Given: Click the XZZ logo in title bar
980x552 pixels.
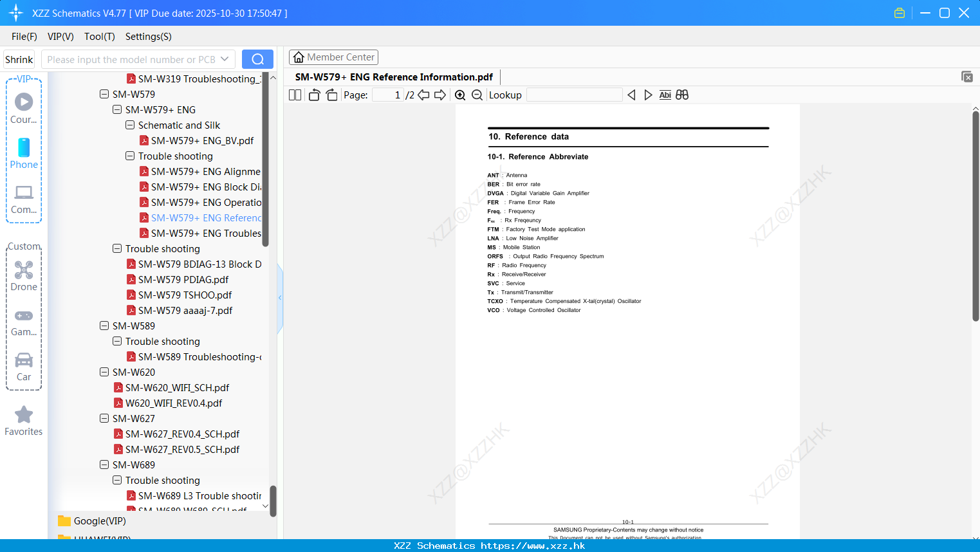Looking at the screenshot, I should (x=16, y=13).
